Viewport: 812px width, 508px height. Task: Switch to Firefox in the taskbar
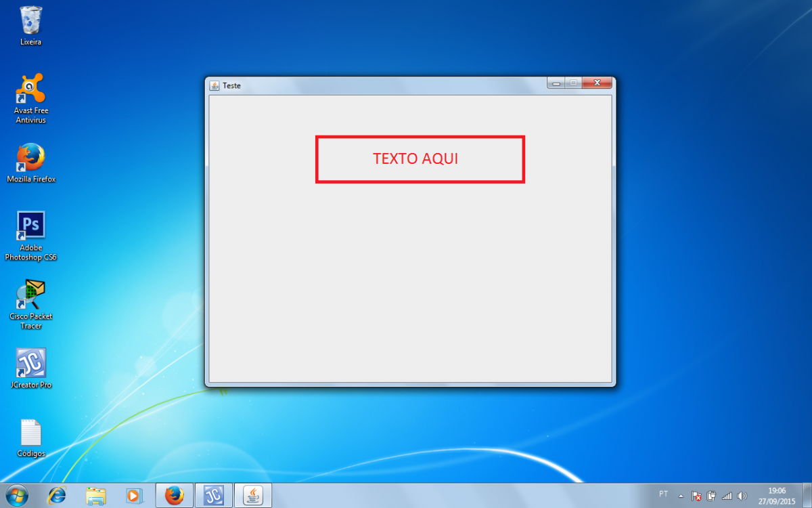pyautogui.click(x=174, y=496)
